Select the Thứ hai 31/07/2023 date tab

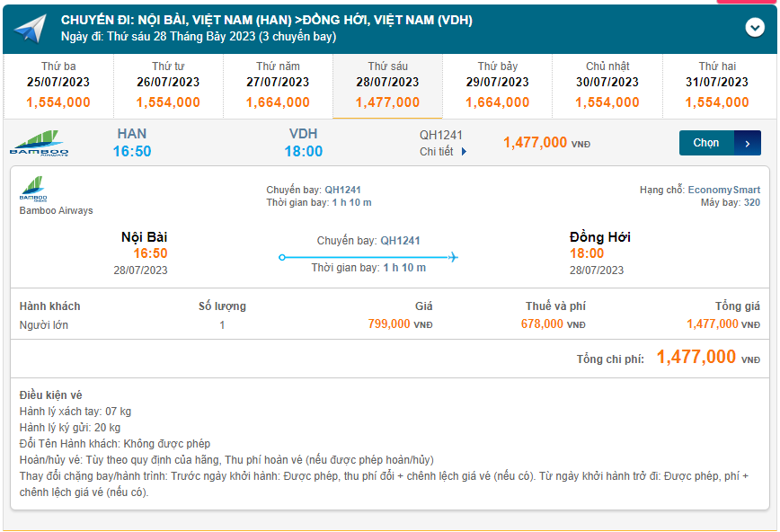pos(717,85)
